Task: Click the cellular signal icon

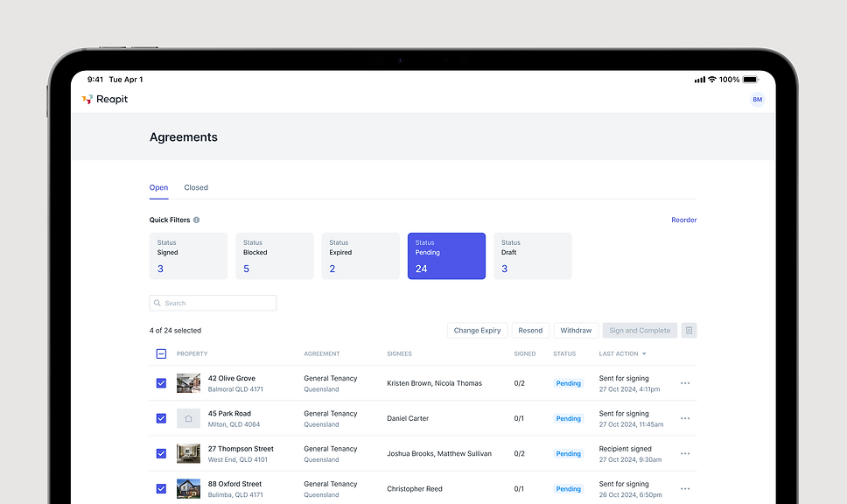Action: point(699,80)
